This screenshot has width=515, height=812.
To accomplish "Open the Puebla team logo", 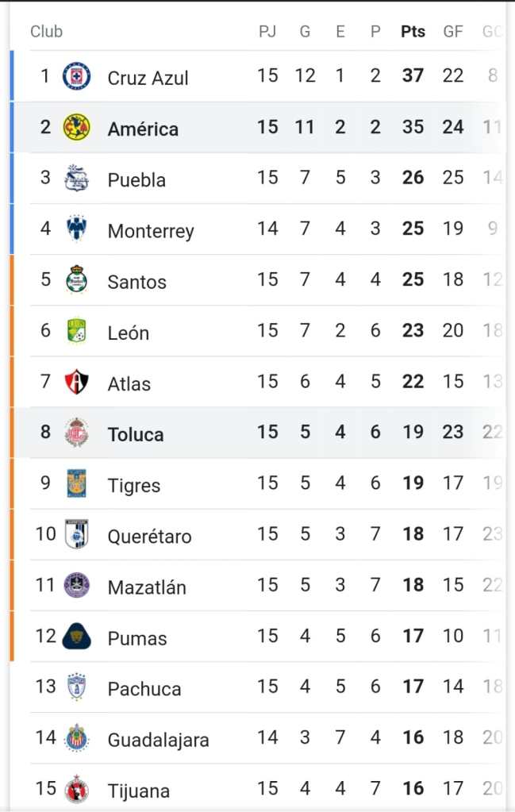I will click(x=77, y=178).
